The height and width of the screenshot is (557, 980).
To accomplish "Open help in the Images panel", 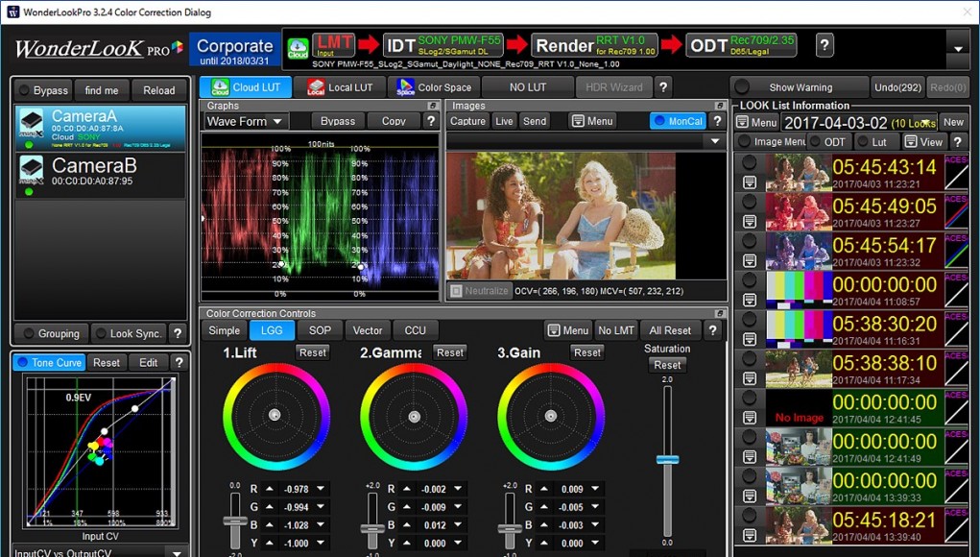I will pos(718,121).
